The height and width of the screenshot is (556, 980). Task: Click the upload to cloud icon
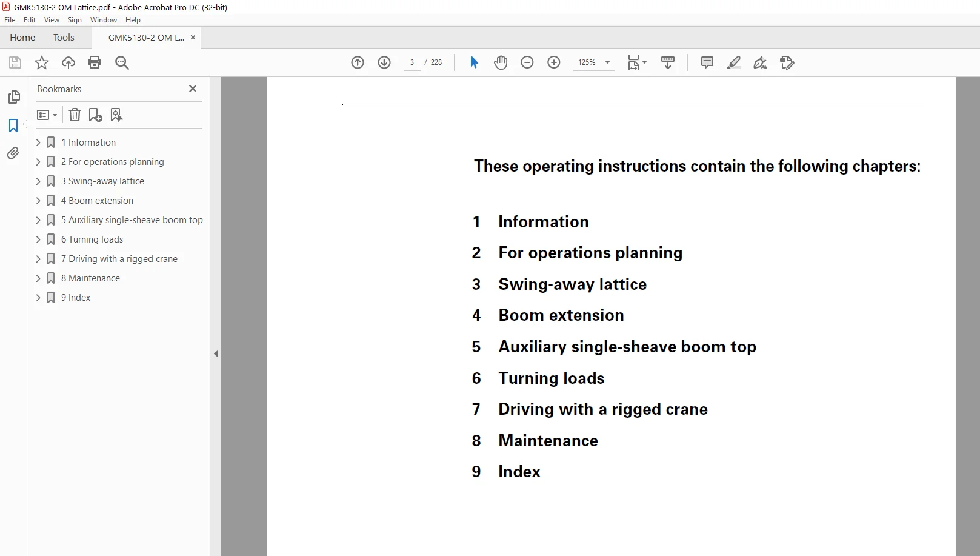point(68,62)
